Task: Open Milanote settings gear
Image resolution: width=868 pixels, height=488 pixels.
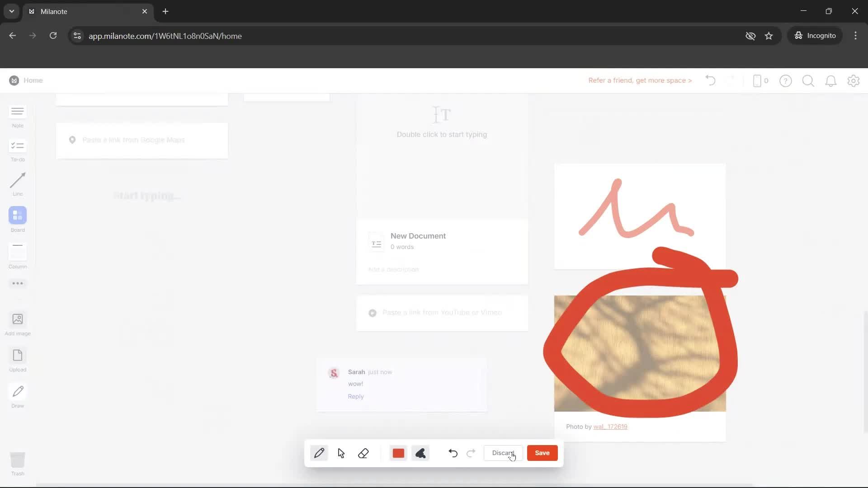Action: click(x=854, y=80)
